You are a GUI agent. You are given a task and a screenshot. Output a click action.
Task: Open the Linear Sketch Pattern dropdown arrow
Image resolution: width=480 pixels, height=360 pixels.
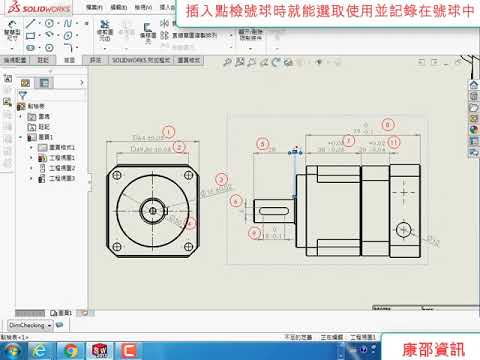tap(231, 35)
